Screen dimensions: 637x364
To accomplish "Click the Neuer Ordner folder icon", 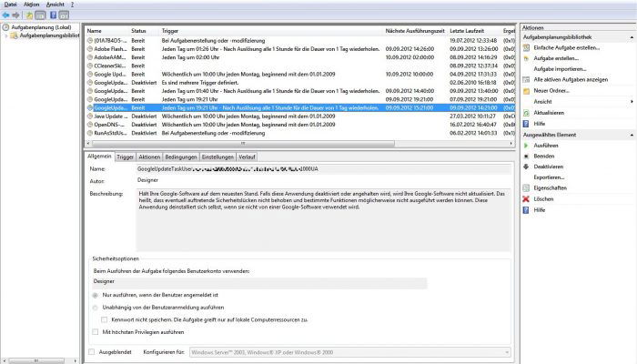I will click(526, 91).
